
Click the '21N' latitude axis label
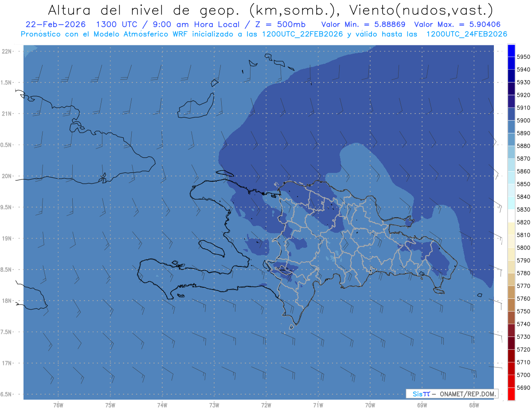(x=7, y=114)
